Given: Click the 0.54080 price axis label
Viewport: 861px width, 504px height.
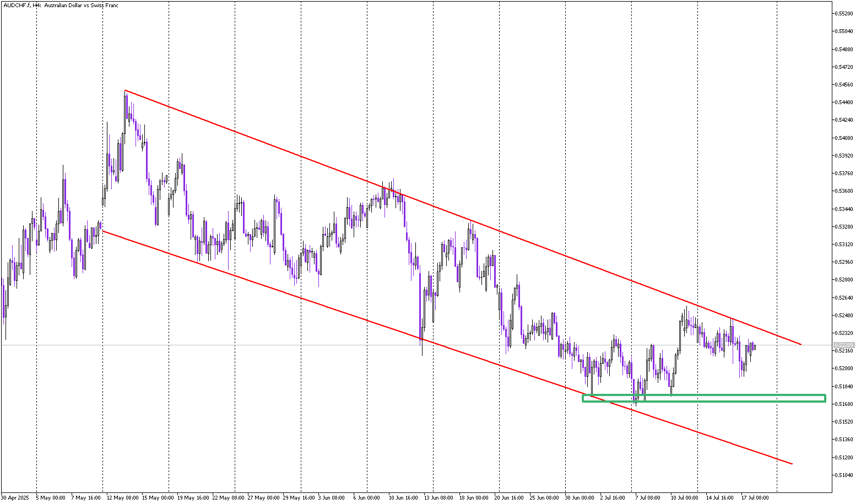Looking at the screenshot, I should [x=844, y=138].
